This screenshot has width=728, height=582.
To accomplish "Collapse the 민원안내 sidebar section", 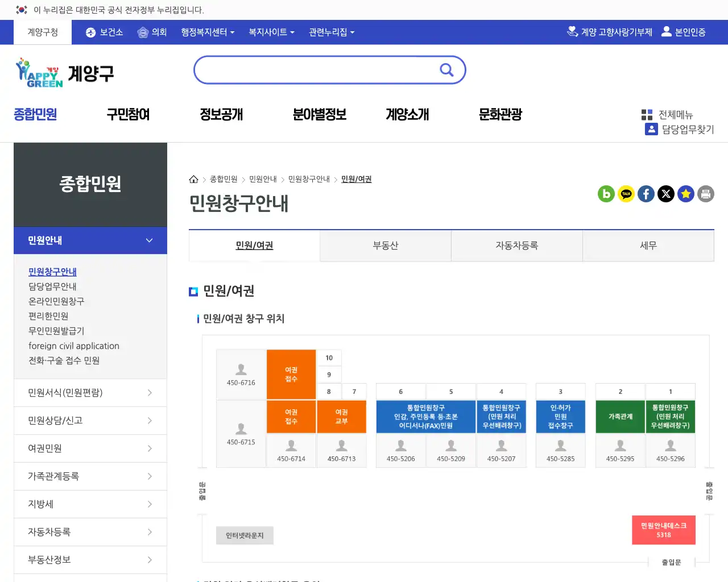I will click(x=90, y=240).
